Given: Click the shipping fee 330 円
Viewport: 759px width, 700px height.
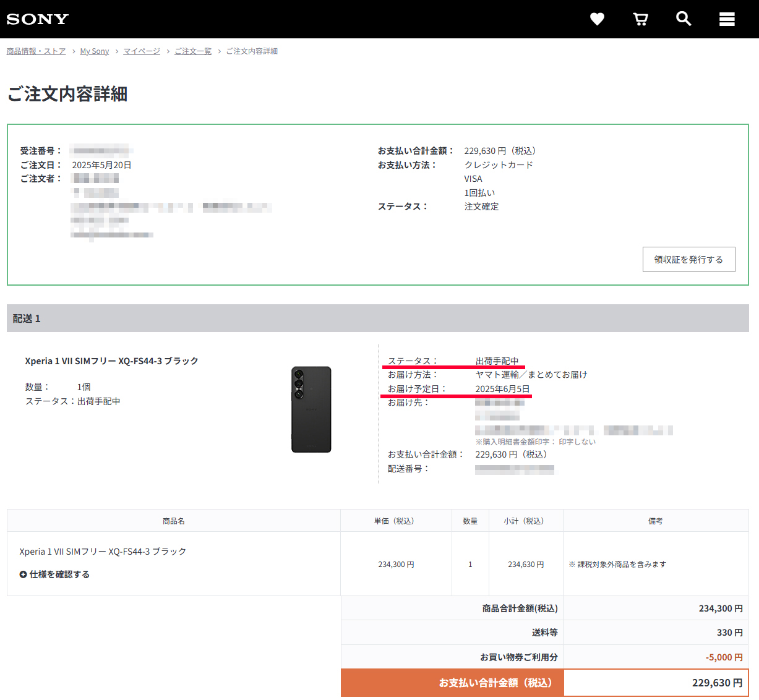Looking at the screenshot, I should pos(730,633).
